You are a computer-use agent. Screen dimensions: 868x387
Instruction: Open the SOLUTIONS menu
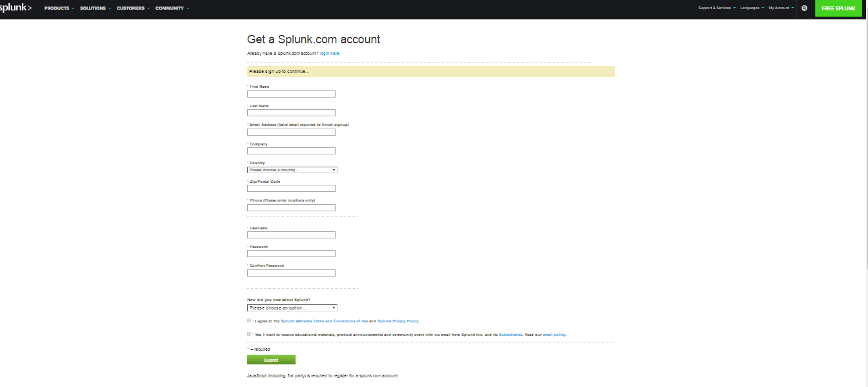pos(96,8)
